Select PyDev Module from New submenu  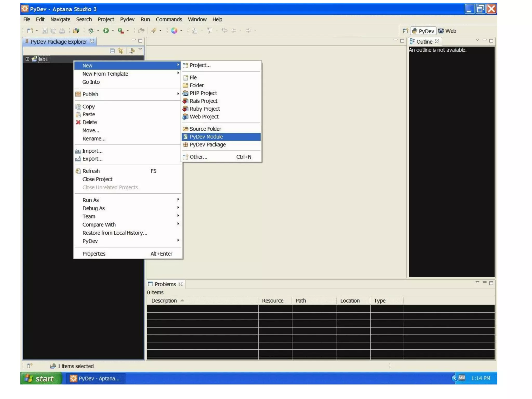221,137
